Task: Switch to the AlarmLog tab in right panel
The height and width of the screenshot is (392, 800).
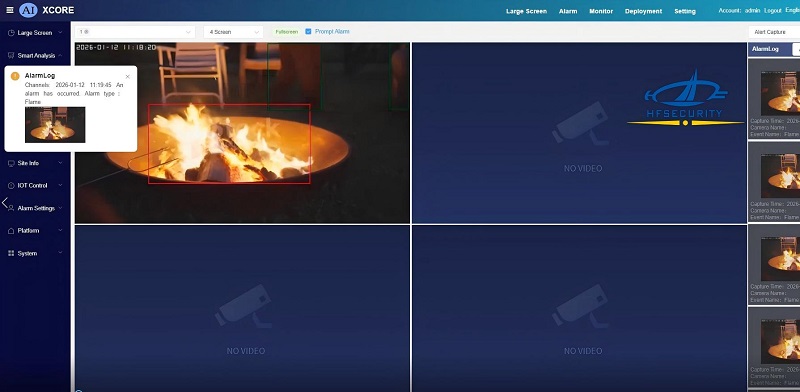Action: [765, 49]
